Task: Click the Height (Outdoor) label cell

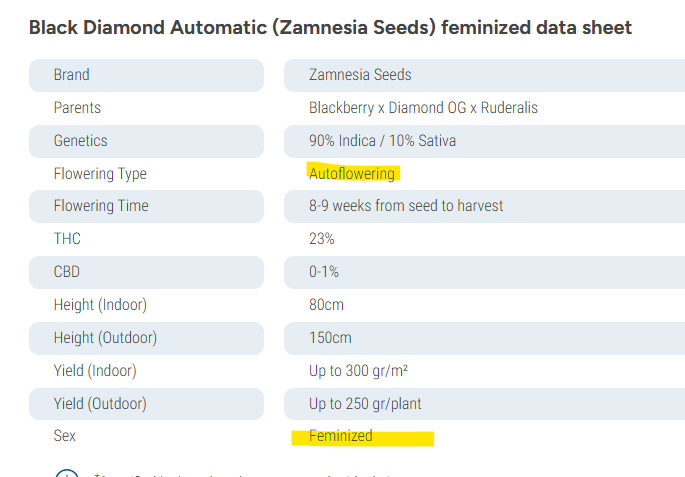Action: (146, 338)
